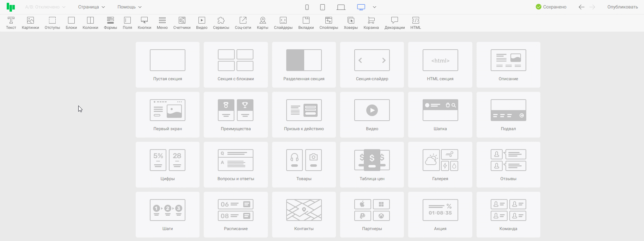644x241 pixels.
Task: Add the Пустая секция template
Action: coord(167,65)
